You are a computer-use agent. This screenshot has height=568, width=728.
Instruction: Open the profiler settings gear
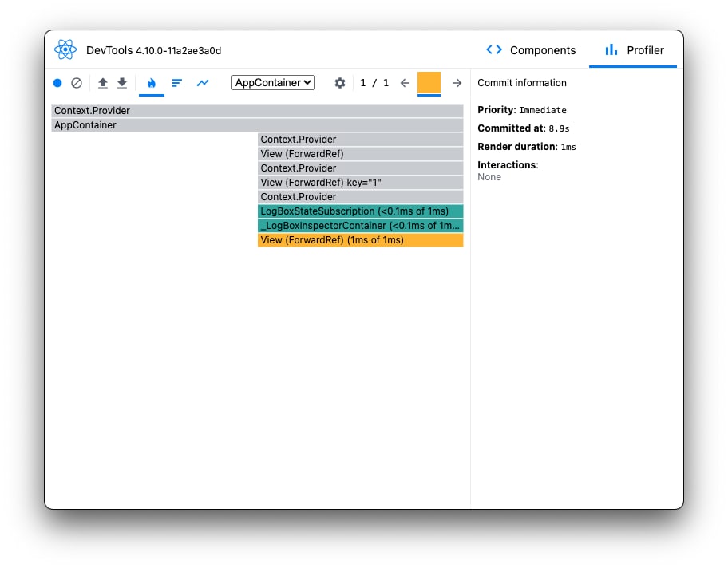pos(340,83)
